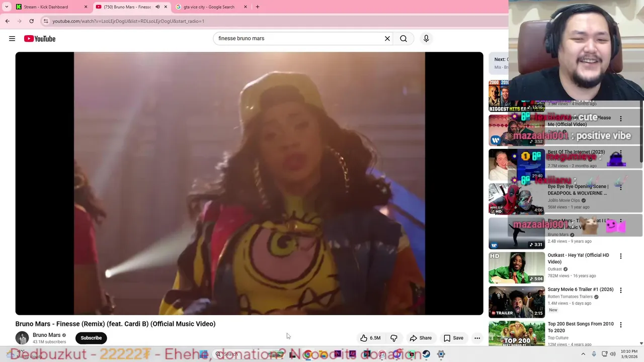Screen dimensions: 644x362
Task: Click the Chrome taskbar icon
Action: pos(307,354)
